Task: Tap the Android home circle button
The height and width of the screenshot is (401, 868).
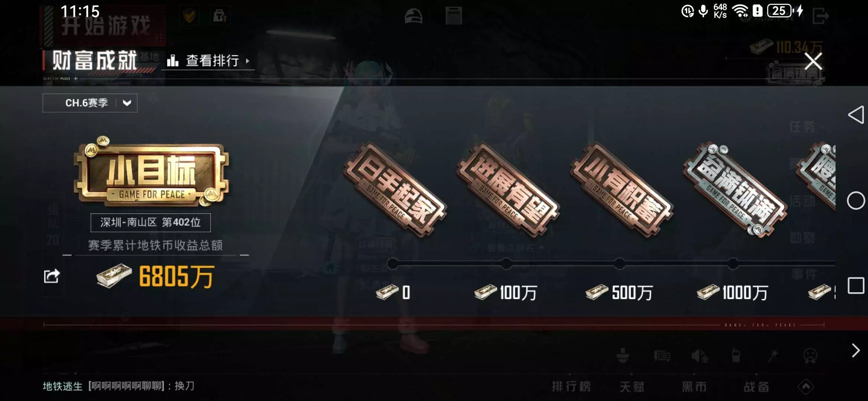Action: 856,201
